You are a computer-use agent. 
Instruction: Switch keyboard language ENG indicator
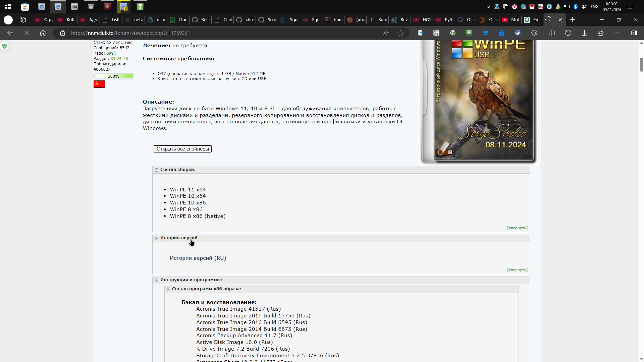tap(594, 6)
